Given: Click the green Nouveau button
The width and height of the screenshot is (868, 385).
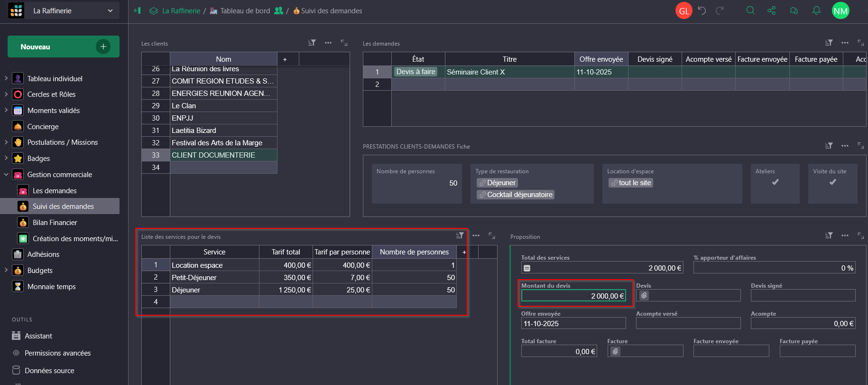Looking at the screenshot, I should click(x=63, y=47).
